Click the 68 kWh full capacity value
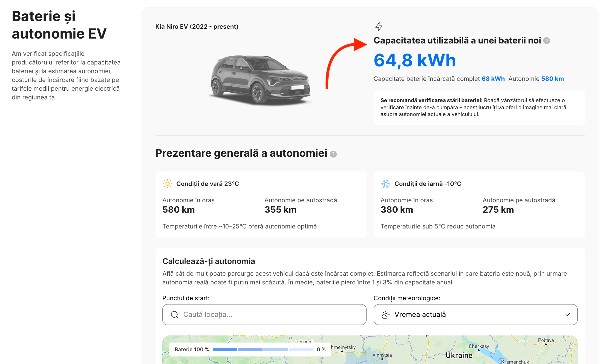The width and height of the screenshot is (609, 364). click(493, 79)
